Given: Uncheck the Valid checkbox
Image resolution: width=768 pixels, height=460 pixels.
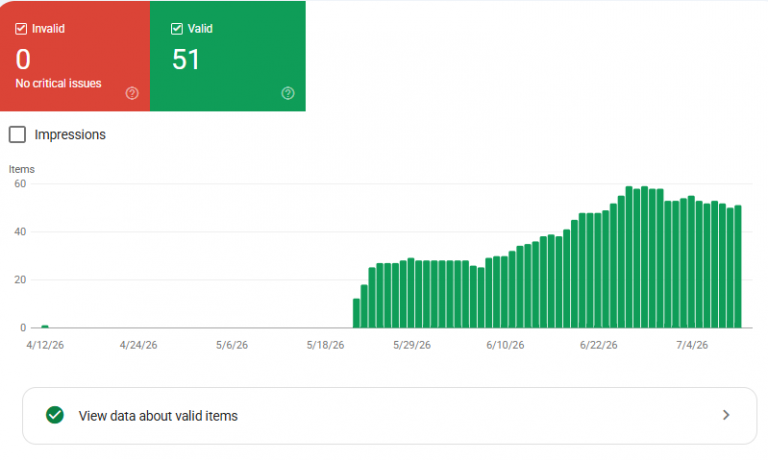Looking at the screenshot, I should (177, 29).
